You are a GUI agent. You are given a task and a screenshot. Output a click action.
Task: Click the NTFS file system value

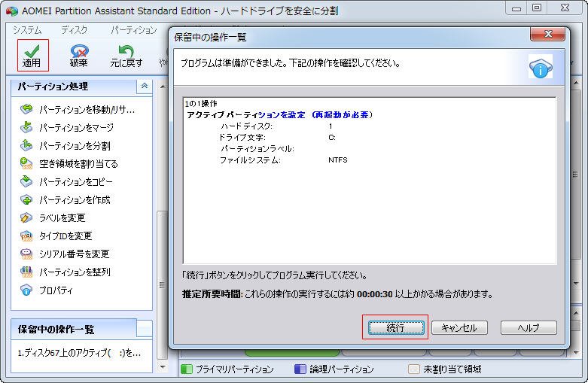(x=338, y=160)
